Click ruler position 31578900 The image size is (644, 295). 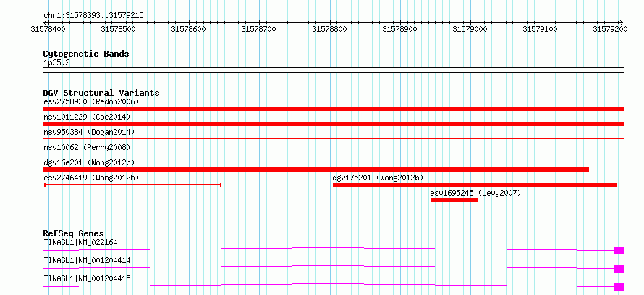(399, 29)
